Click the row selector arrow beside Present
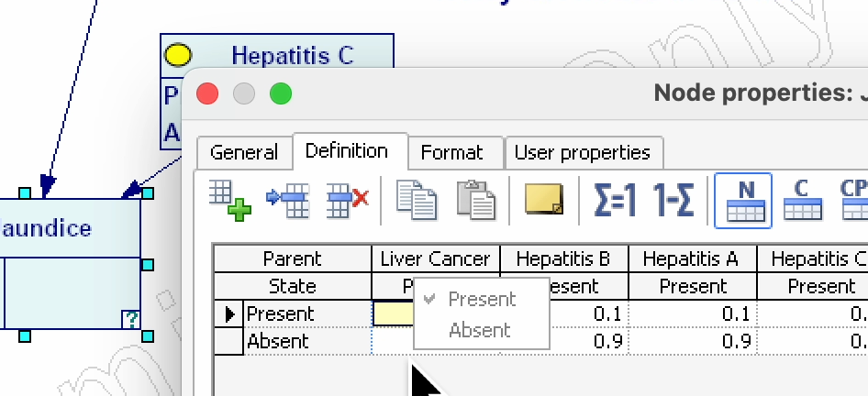Screen dimensions: 868x396 (x=229, y=314)
